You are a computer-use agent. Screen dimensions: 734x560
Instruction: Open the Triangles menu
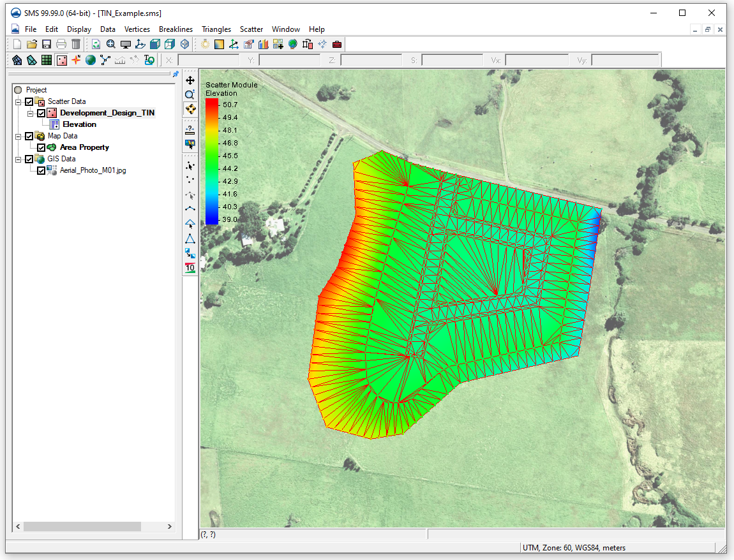(x=216, y=29)
